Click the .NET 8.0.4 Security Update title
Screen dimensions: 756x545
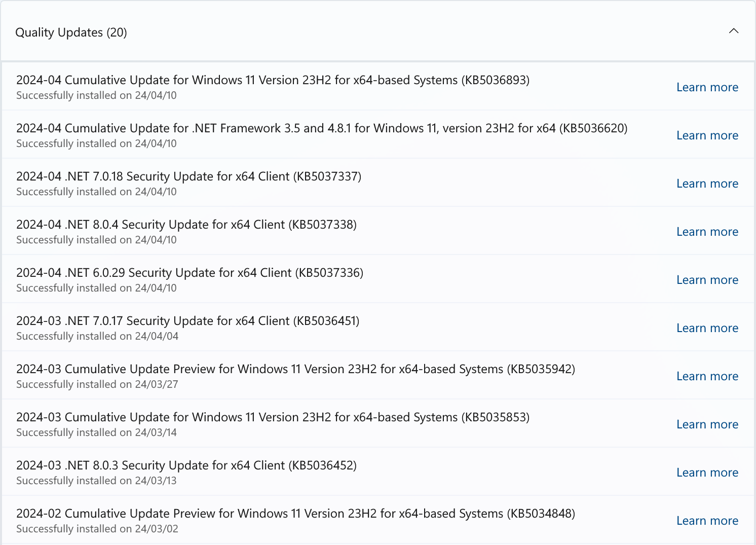point(186,225)
